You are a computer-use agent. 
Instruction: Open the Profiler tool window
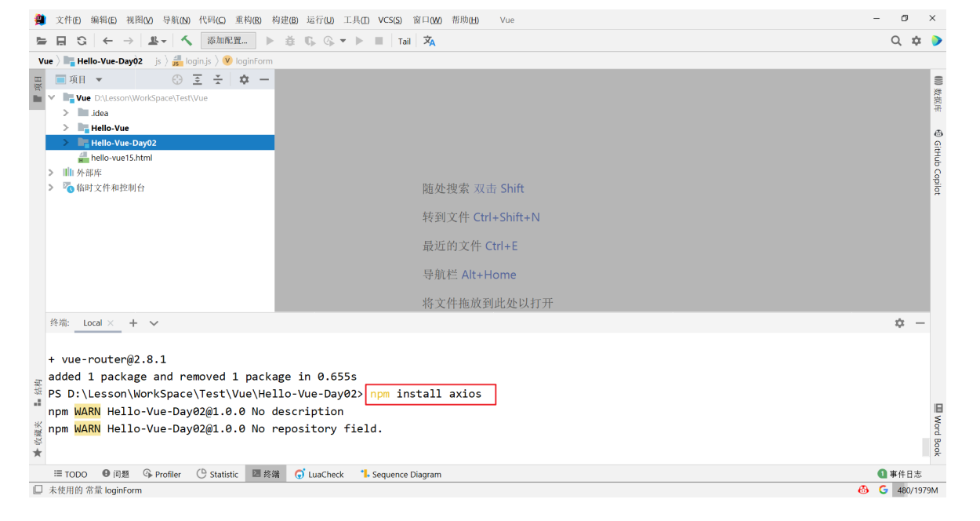pos(162,474)
